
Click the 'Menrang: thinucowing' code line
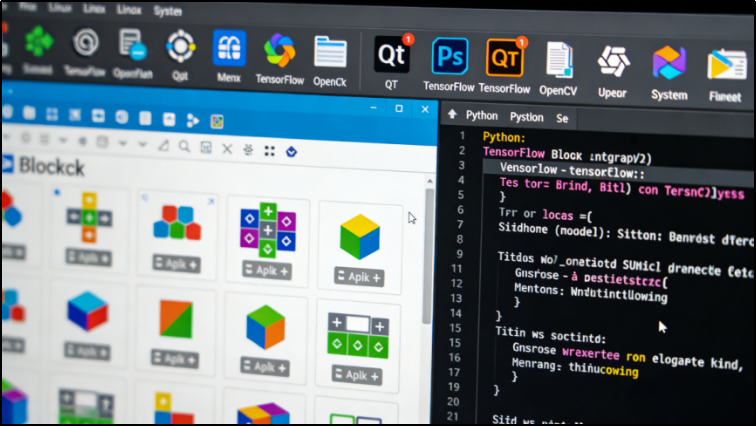pos(575,366)
